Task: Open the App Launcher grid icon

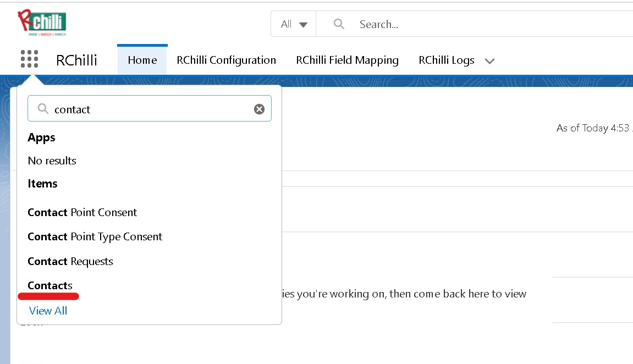Action: pyautogui.click(x=30, y=59)
